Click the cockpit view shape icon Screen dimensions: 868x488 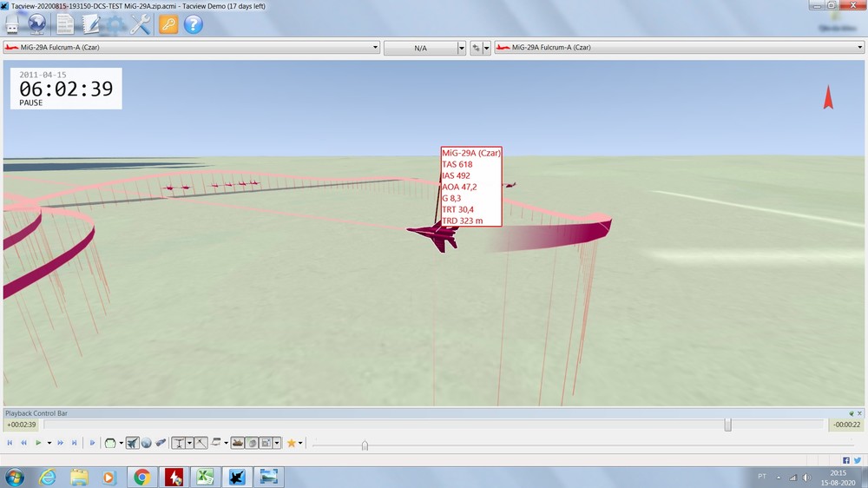(x=110, y=443)
